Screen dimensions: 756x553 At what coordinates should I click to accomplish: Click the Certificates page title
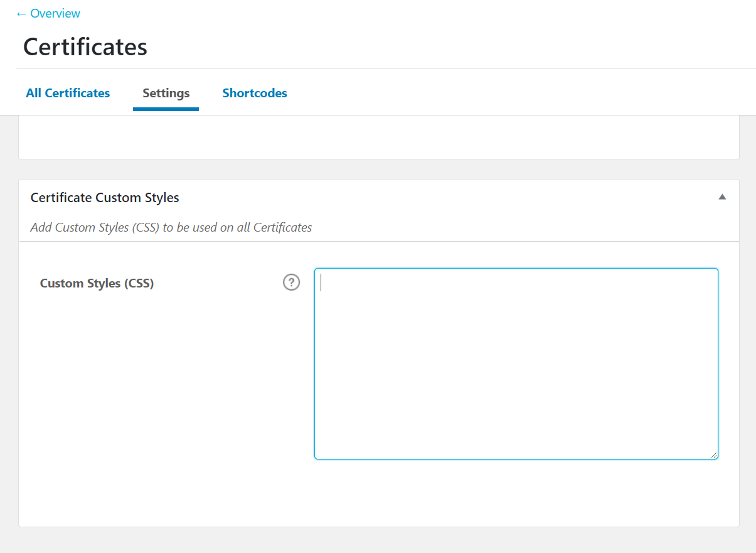(85, 46)
